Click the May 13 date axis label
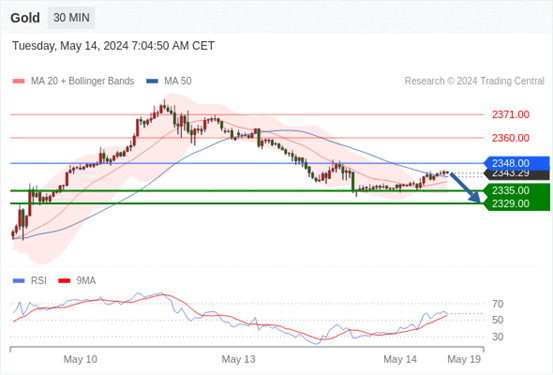553x375 pixels. [x=238, y=359]
